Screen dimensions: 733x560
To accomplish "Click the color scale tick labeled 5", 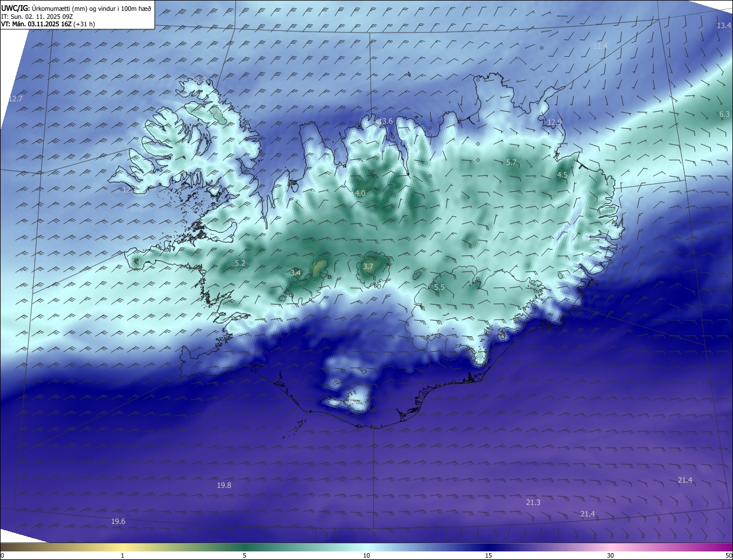I will [245, 556].
